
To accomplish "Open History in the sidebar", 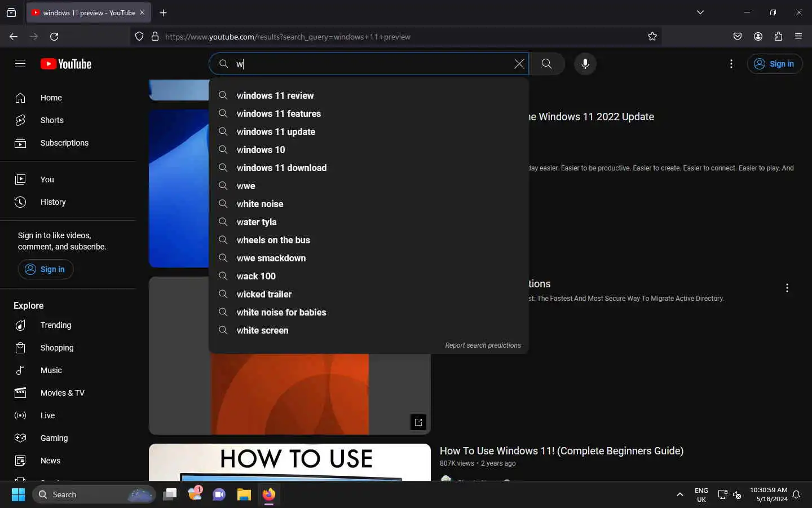I will point(68,202).
